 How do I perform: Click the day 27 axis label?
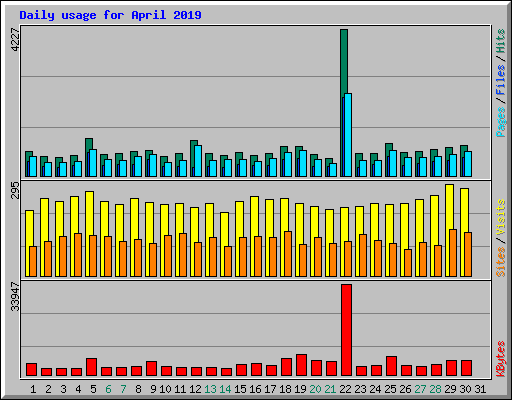coord(420,389)
